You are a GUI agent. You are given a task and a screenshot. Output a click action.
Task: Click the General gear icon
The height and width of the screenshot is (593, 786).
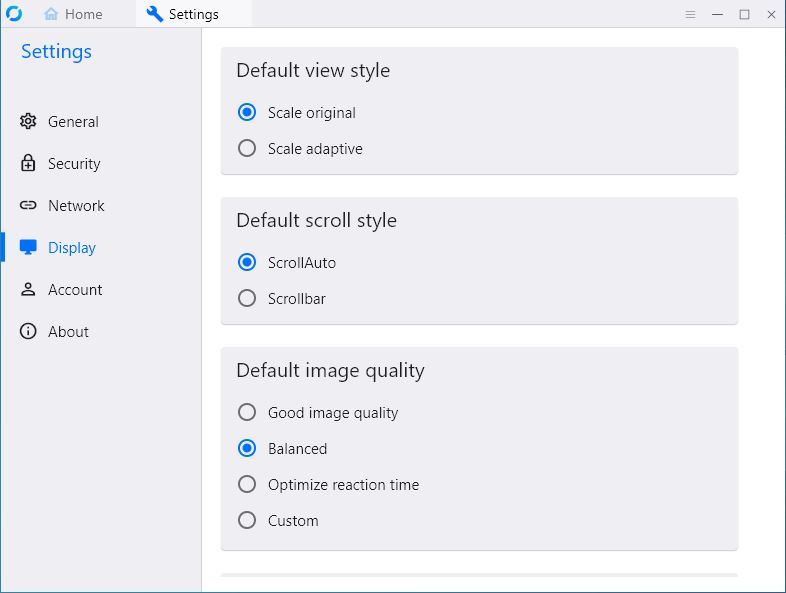point(28,121)
